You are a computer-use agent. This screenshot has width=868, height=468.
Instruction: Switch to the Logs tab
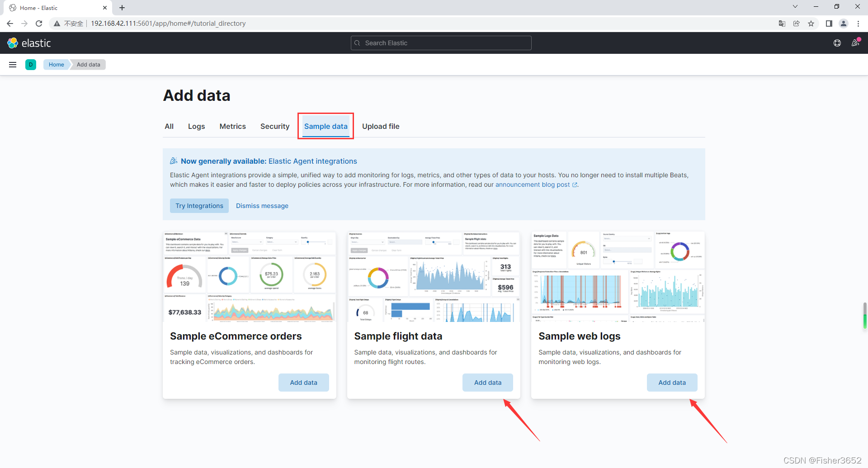click(197, 127)
